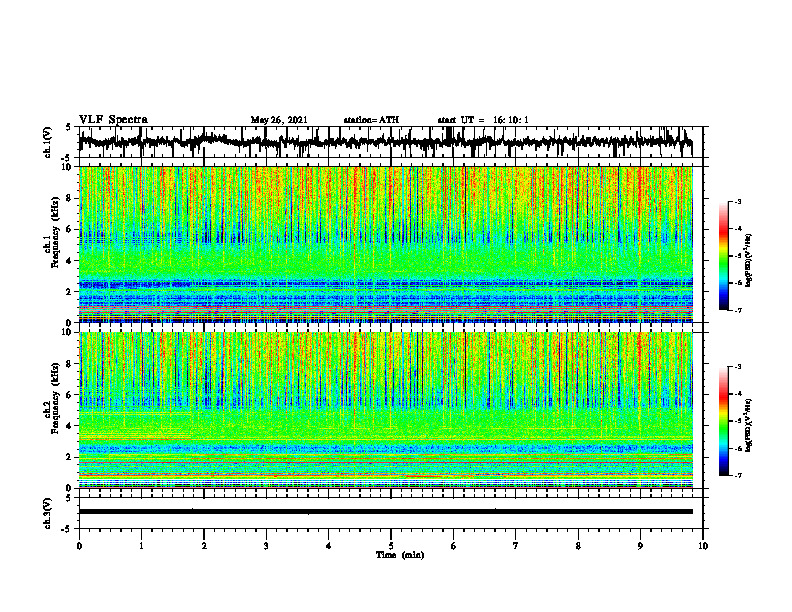Click the ch.1 color bar log(PSD) label

pyautogui.click(x=749, y=261)
